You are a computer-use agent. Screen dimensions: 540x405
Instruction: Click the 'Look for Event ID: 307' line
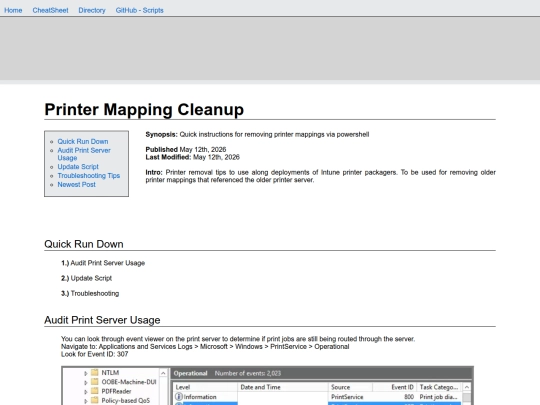[94, 354]
